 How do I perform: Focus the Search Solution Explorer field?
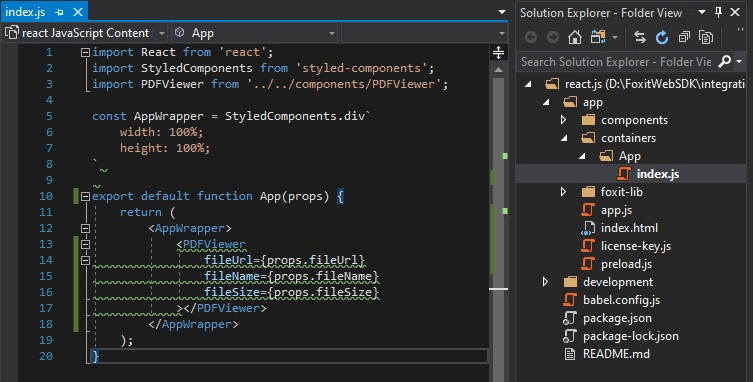[x=617, y=62]
